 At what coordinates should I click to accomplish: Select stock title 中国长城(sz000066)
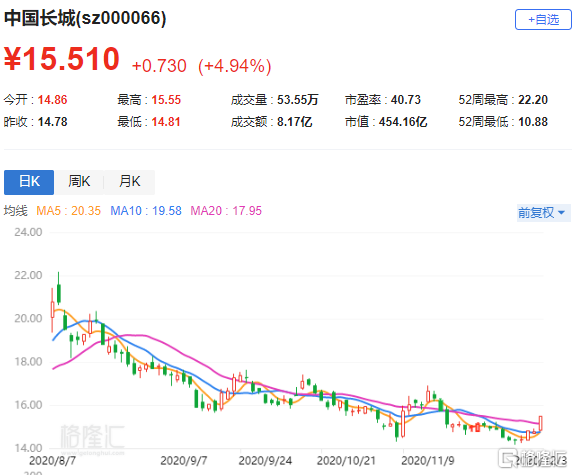coord(85,18)
